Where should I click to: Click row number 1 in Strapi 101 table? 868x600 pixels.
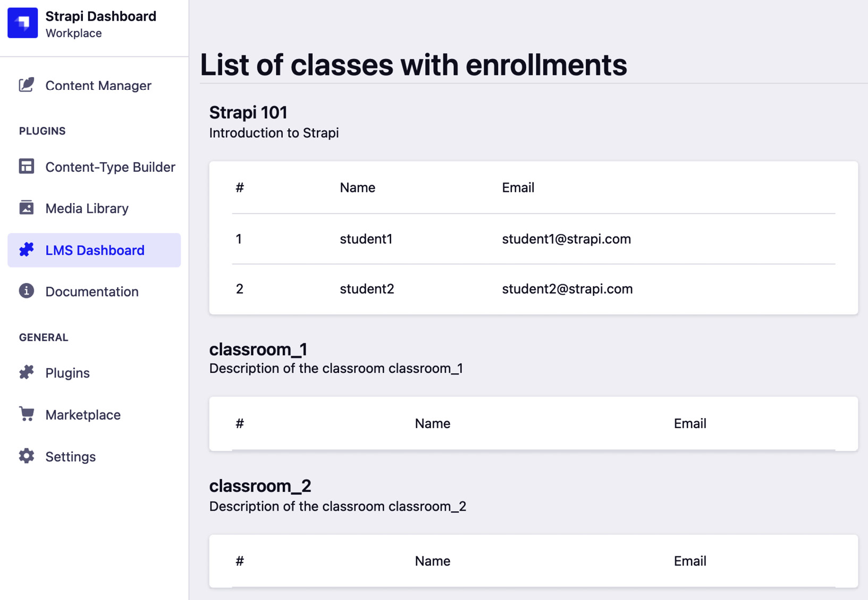click(239, 239)
